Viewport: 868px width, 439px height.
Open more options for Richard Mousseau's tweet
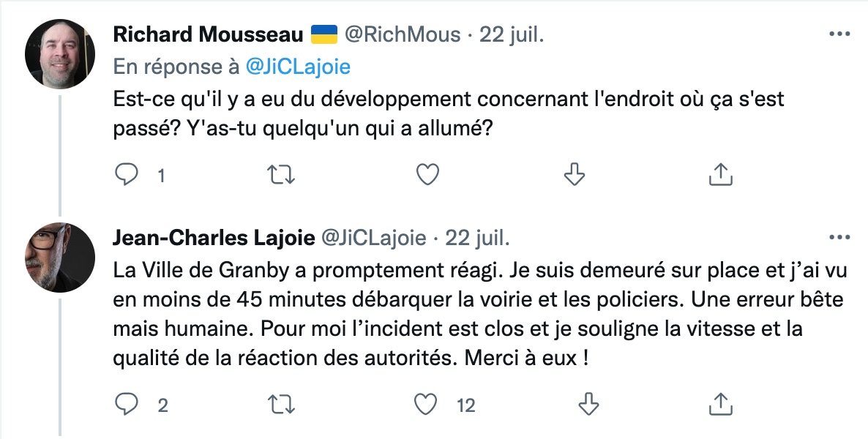pyautogui.click(x=839, y=34)
